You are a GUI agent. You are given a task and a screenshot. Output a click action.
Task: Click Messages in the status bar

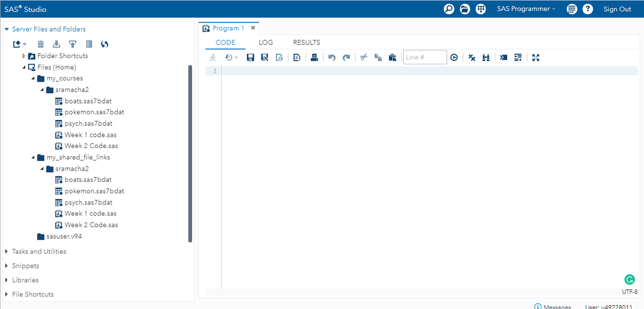pos(553,307)
